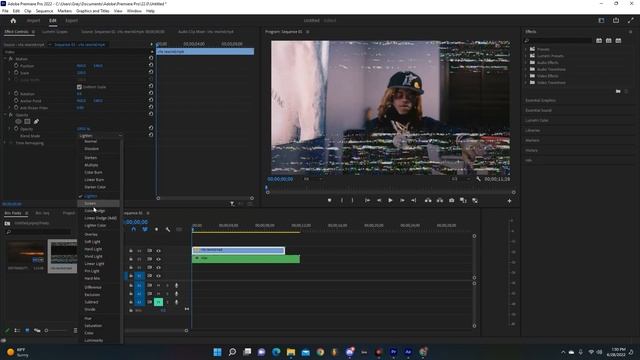The image size is (640, 360).
Task: Select the blue vhs overlay clip in timeline
Action: [238, 250]
